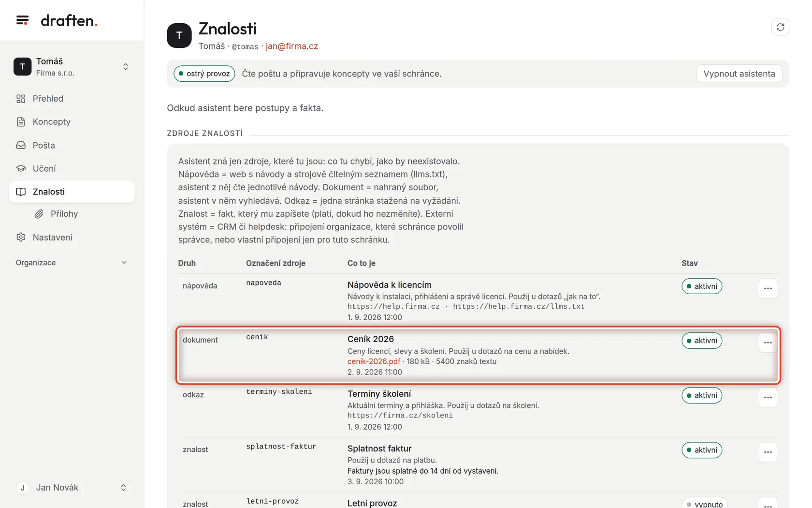Image resolution: width=812 pixels, height=508 pixels.
Task: Click the refresh icon at top right
Action: pyautogui.click(x=780, y=27)
